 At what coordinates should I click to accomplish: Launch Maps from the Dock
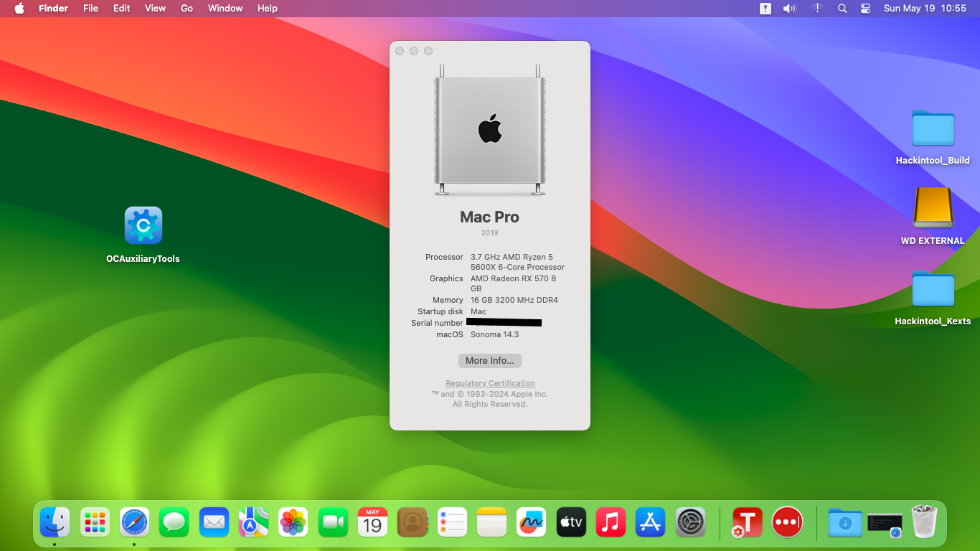pos(253,522)
